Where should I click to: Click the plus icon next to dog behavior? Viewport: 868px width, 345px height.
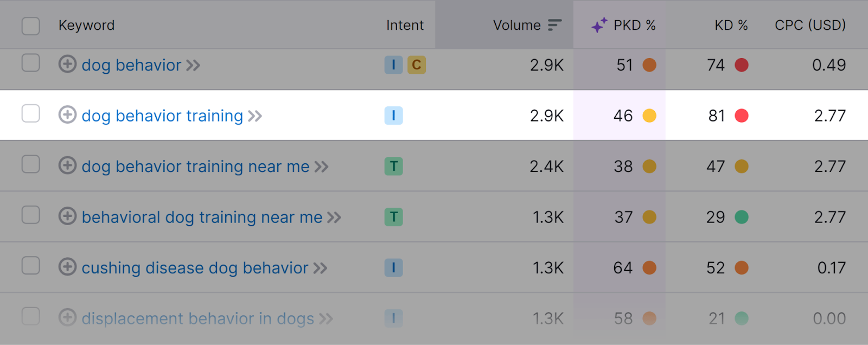pos(67,65)
